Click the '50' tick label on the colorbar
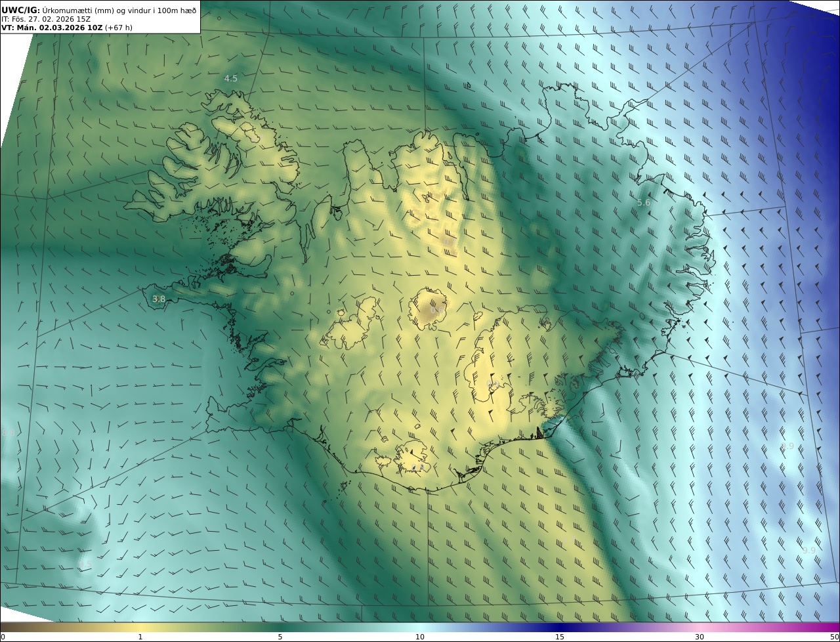840x642 pixels. [x=835, y=637]
